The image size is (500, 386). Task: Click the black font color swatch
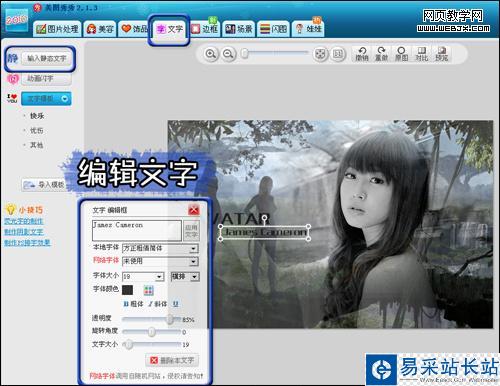click(127, 290)
